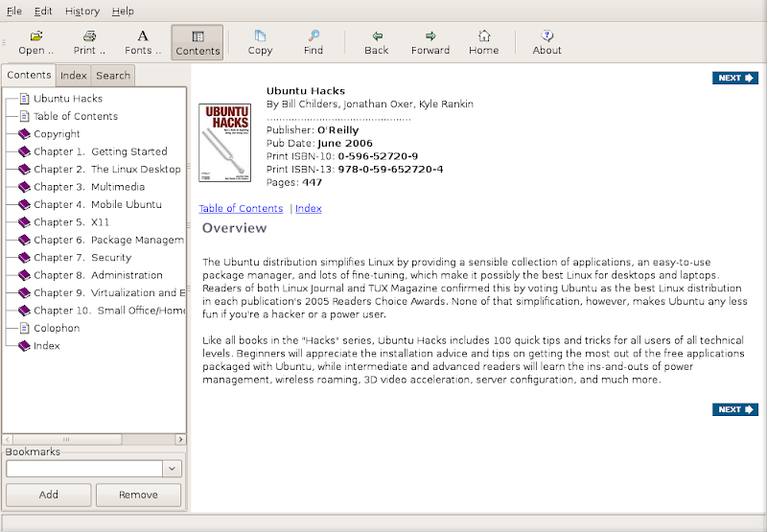Click the ISBN-10 value 0-596-52720-9
The height and width of the screenshot is (532, 767).
click(x=378, y=156)
